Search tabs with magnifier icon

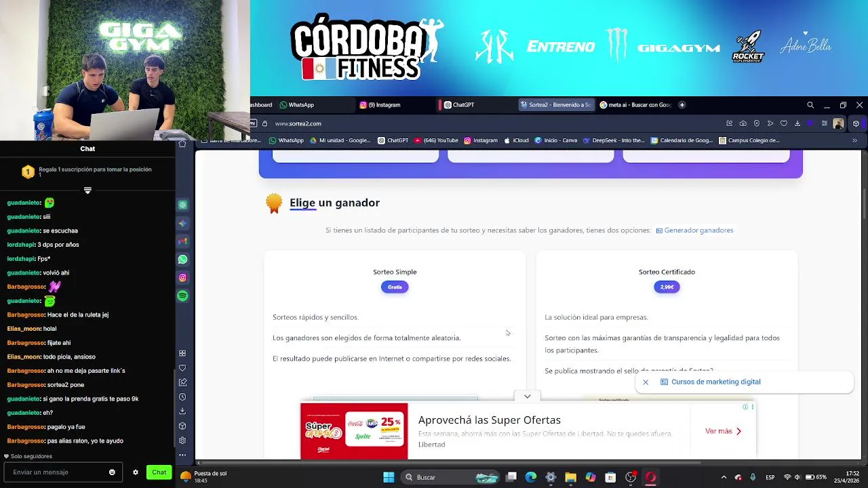tap(810, 105)
